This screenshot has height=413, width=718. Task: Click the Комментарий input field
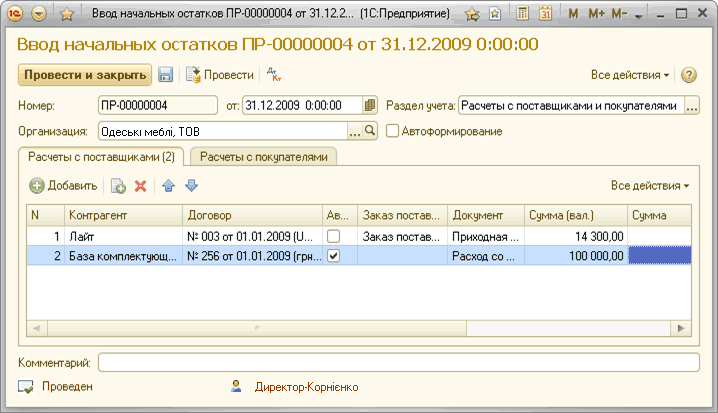pyautogui.click(x=398, y=362)
